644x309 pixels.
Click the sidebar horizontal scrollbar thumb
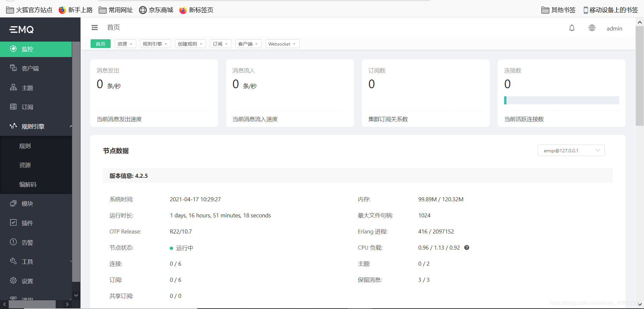[32, 304]
